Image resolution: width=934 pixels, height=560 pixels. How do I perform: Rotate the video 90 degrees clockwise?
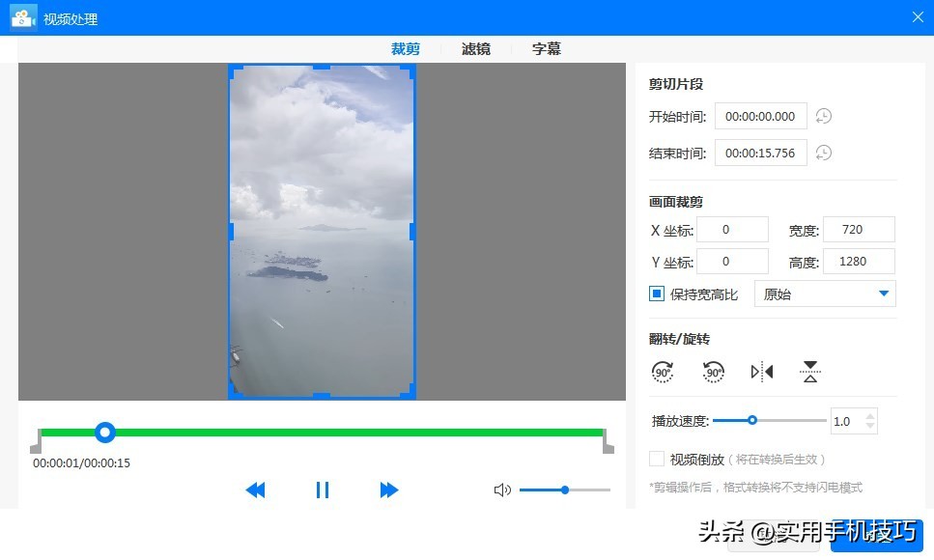[662, 371]
